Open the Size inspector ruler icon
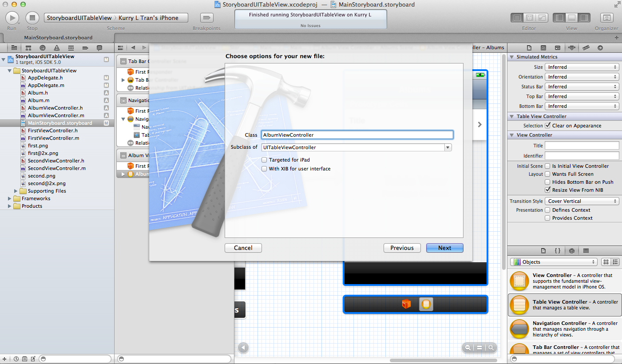 586,47
